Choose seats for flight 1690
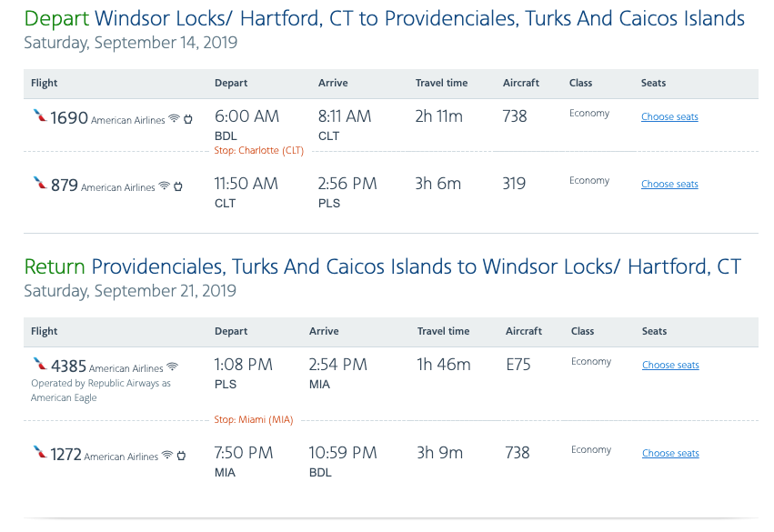This screenshot has width=774, height=532. tap(669, 116)
